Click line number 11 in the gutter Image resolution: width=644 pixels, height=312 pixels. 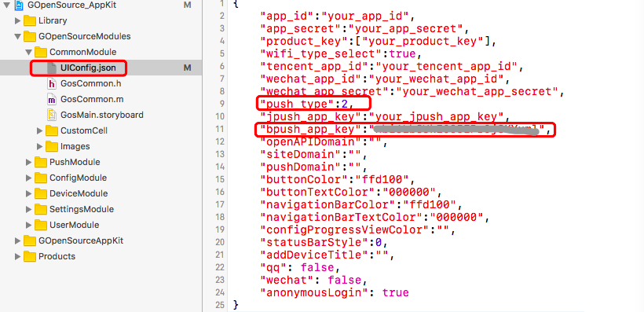point(220,129)
